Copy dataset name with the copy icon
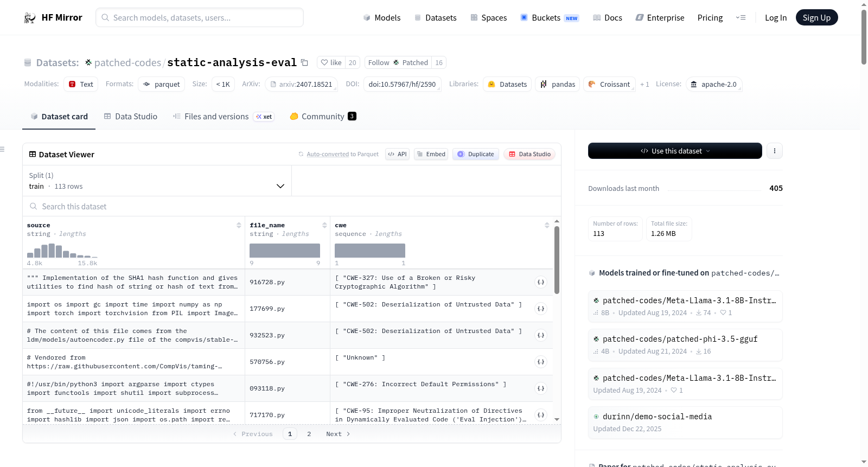 click(x=304, y=63)
